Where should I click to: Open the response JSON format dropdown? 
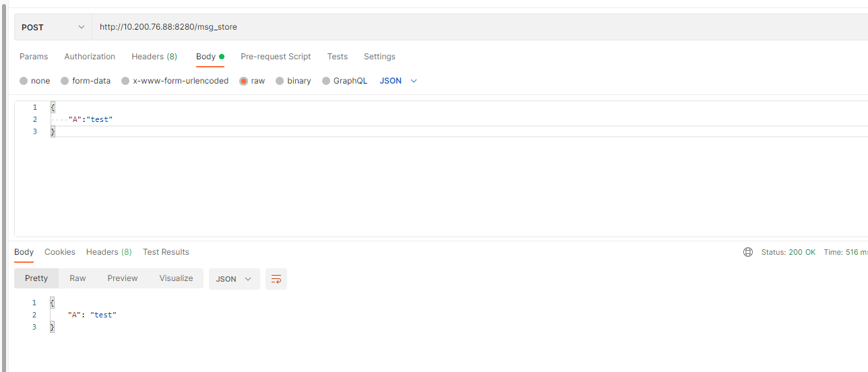click(x=235, y=279)
